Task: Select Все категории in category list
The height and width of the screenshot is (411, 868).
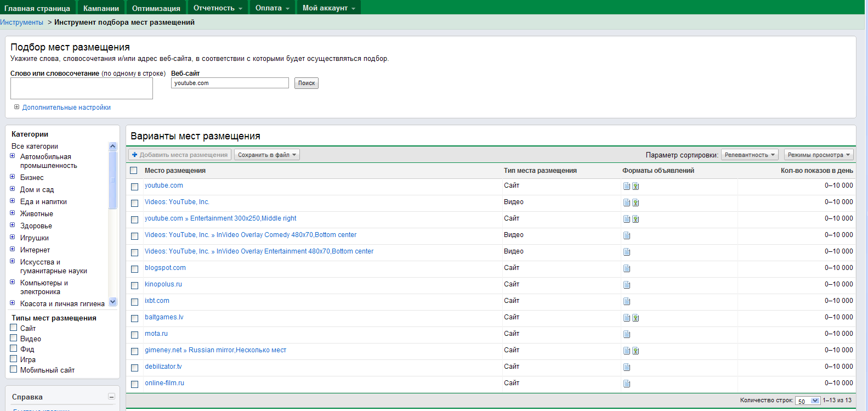Action: pos(35,147)
